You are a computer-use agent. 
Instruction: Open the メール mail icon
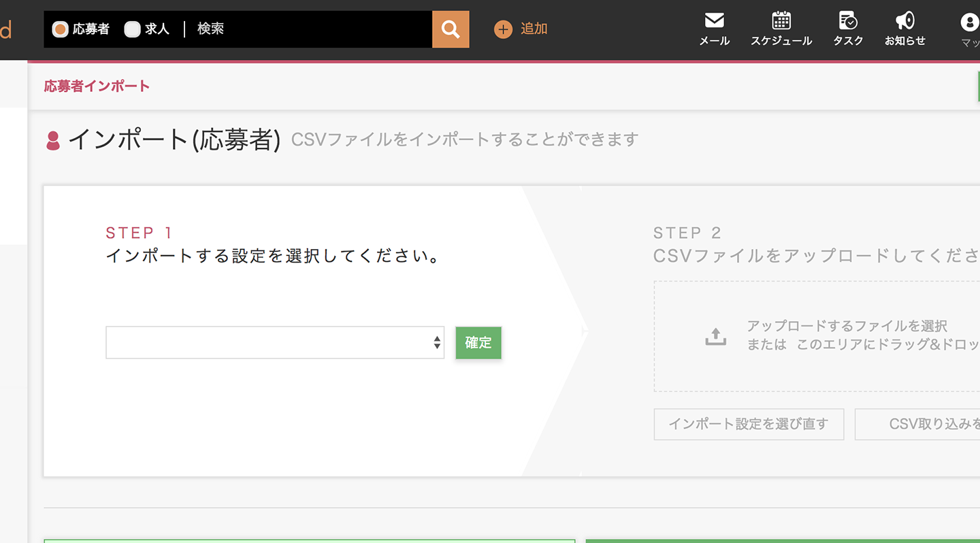point(714,20)
